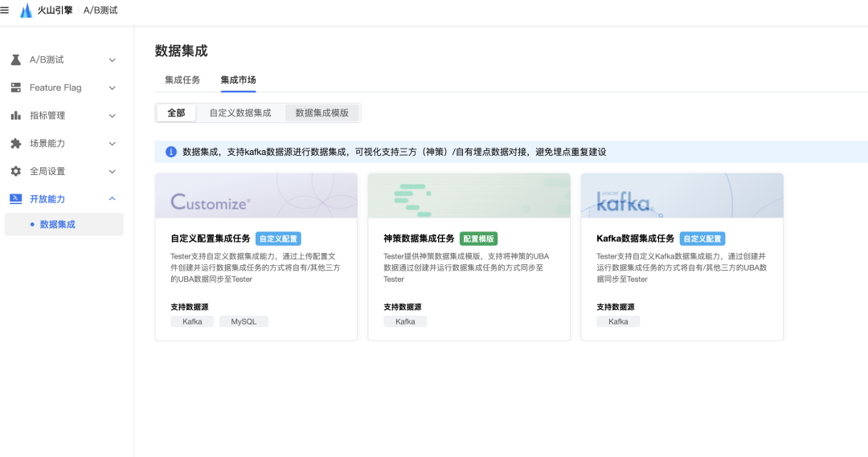Screen dimensions: 868x457
Task: Click the 开放能力 terminal icon
Action: coord(16,198)
